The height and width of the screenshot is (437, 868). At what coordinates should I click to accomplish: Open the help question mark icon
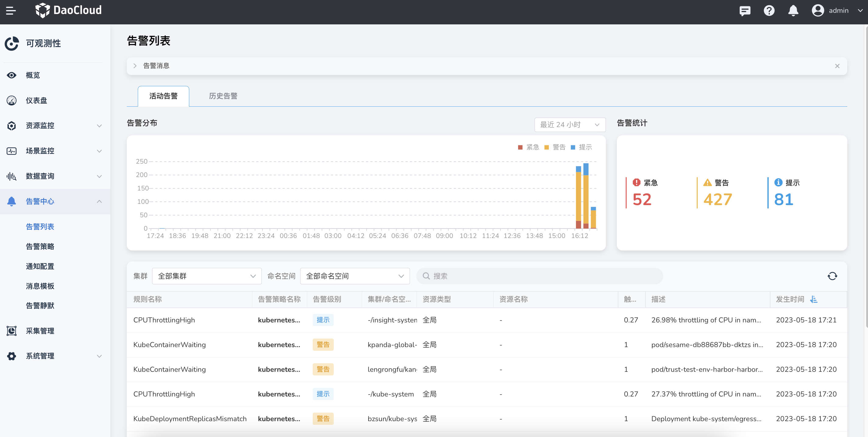[769, 11]
